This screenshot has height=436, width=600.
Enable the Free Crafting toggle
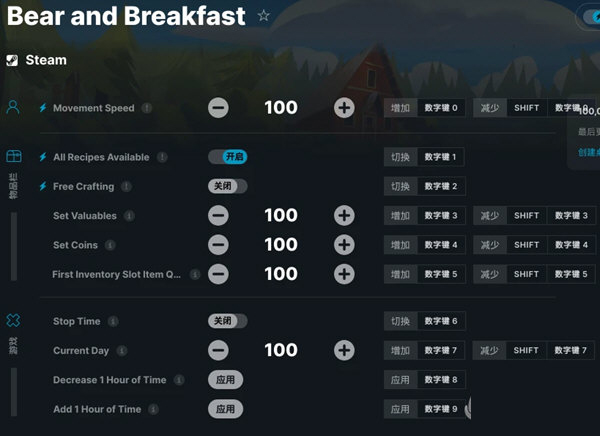(x=227, y=186)
